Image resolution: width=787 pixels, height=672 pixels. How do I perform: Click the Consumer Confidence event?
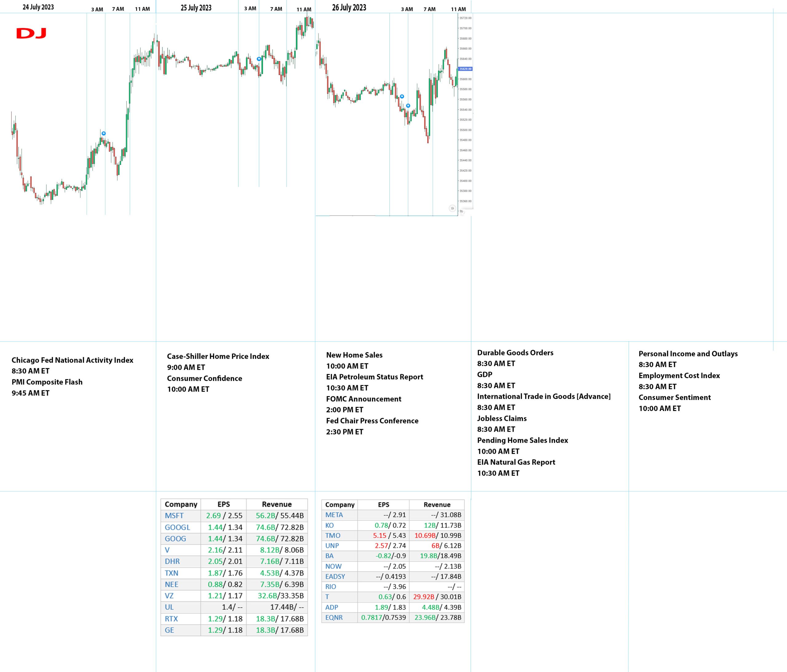[x=204, y=378]
